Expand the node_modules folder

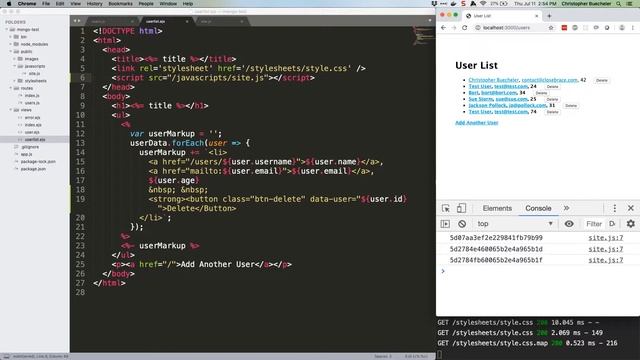(x=11, y=44)
